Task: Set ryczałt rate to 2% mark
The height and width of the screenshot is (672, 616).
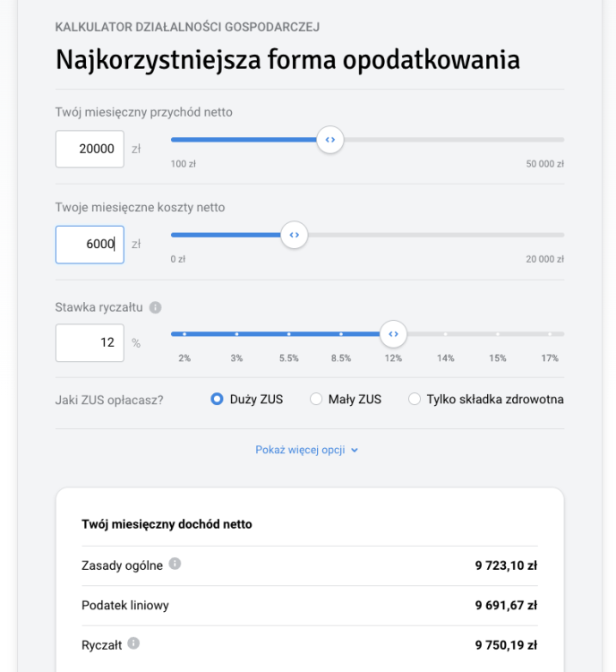Action: point(184,334)
